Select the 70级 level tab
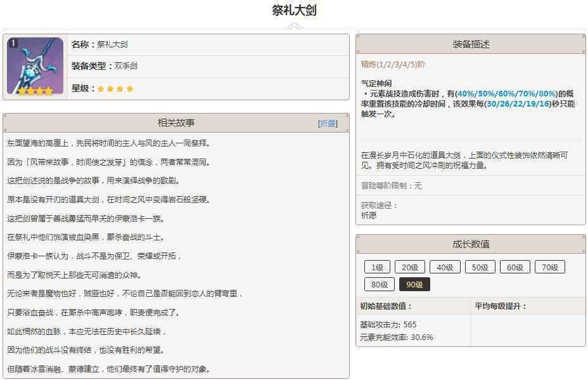 (550, 267)
